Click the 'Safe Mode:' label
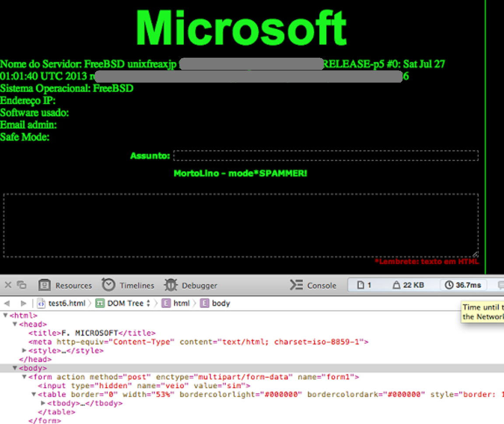 25,137
